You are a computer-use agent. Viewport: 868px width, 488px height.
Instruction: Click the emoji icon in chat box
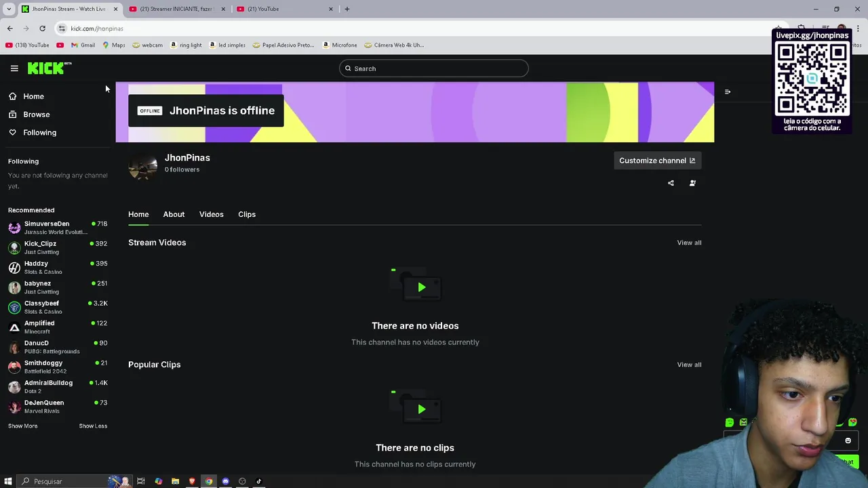pyautogui.click(x=848, y=441)
